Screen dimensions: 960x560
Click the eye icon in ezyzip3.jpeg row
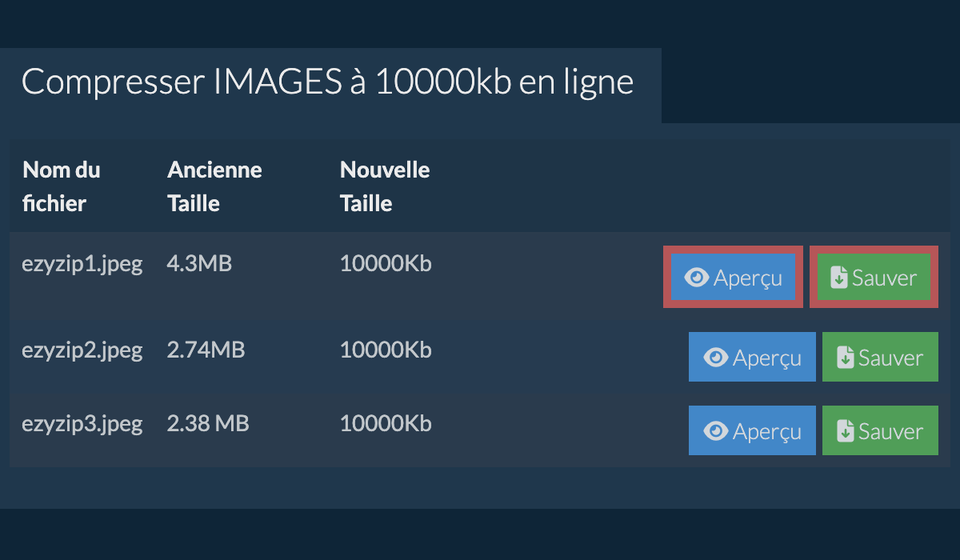(715, 431)
